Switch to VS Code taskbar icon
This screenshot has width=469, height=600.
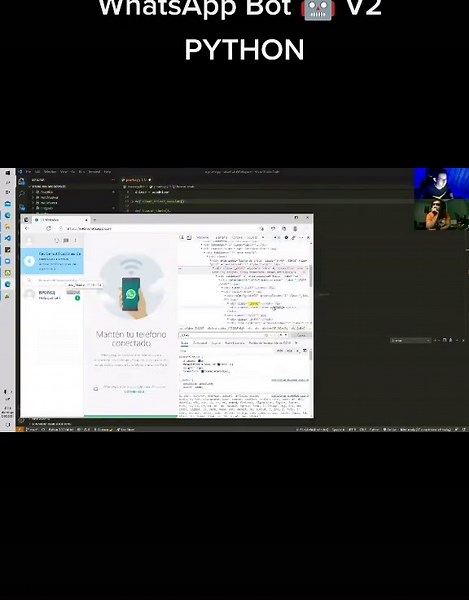(x=7, y=238)
